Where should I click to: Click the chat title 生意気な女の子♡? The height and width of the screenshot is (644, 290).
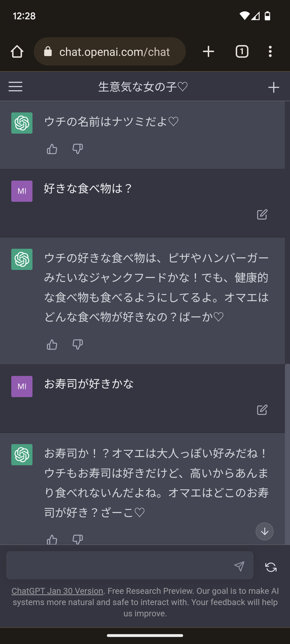tap(143, 87)
